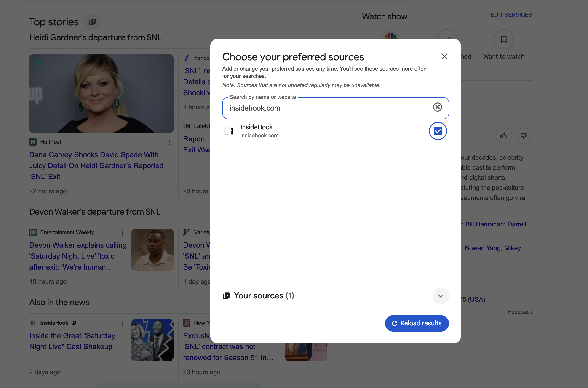Click the Reload results button
This screenshot has width=588, height=388.
(417, 323)
